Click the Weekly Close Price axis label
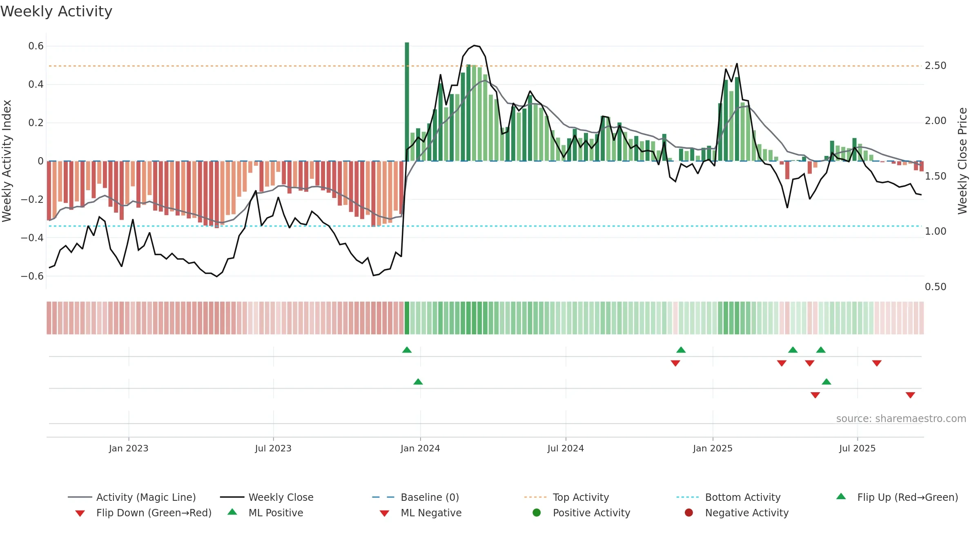 [963, 161]
